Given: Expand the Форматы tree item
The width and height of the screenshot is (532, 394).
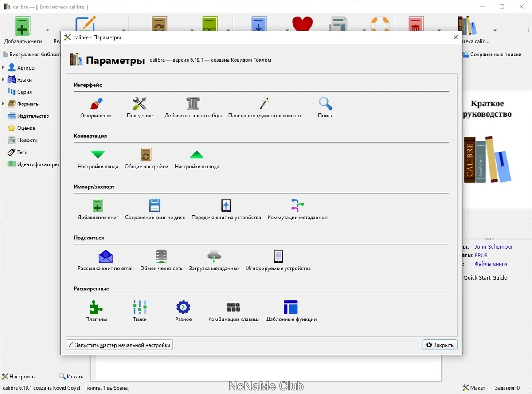Looking at the screenshot, I should (3, 104).
